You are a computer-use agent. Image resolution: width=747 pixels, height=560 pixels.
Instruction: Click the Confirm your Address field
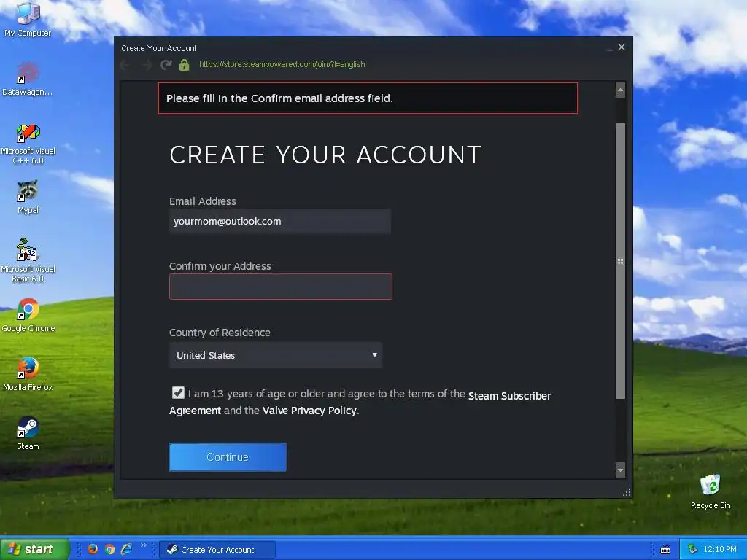[281, 287]
